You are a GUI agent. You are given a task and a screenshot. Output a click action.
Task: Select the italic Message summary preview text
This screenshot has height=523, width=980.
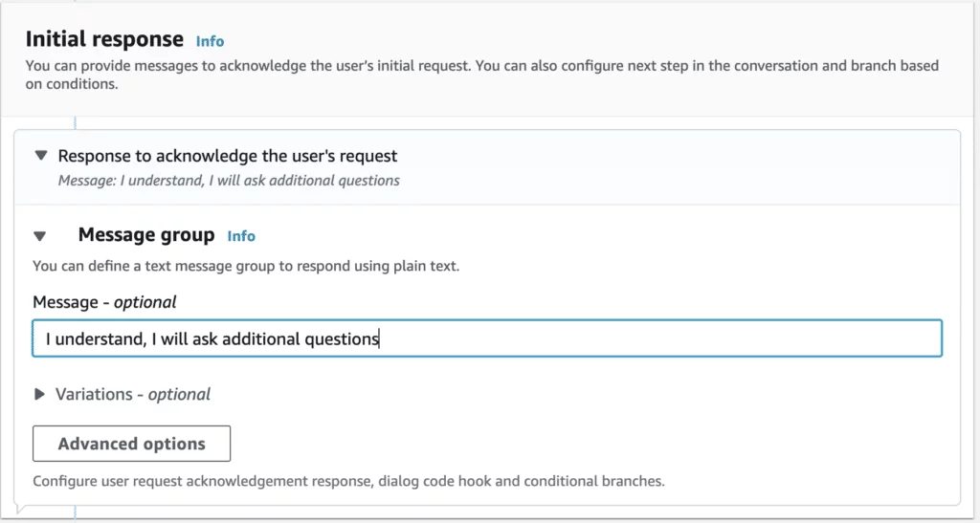(229, 181)
